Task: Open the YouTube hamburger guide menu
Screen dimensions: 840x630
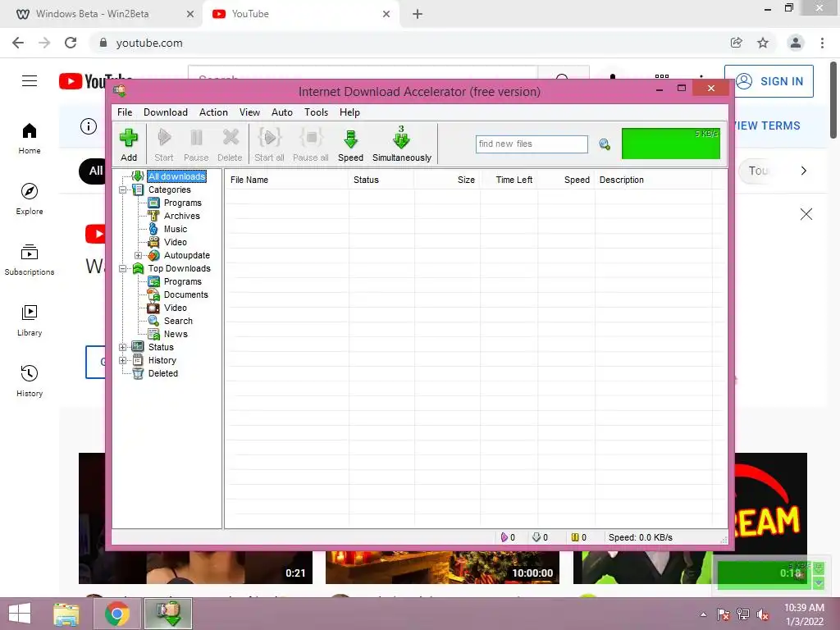Action: coord(30,81)
